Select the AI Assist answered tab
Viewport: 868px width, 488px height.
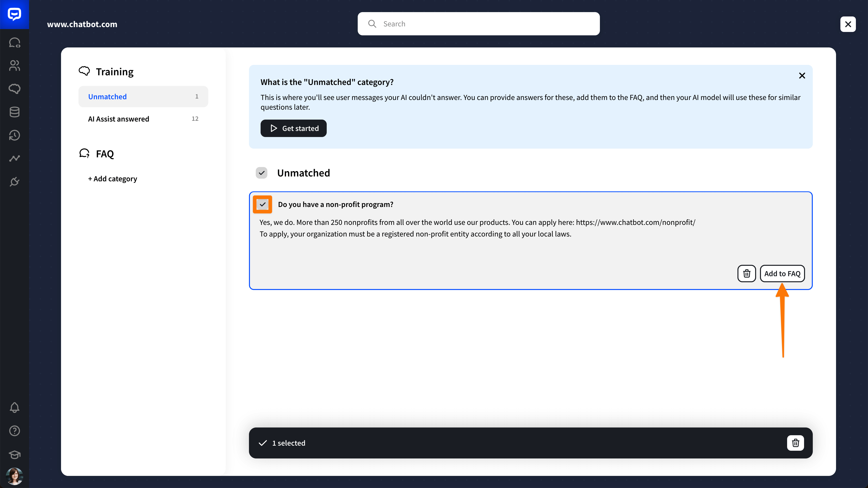(x=143, y=119)
